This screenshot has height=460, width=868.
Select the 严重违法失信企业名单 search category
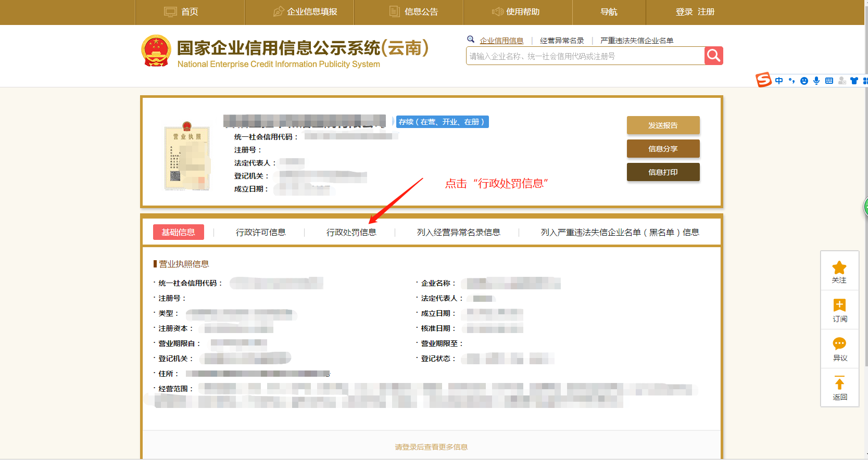[x=637, y=41]
